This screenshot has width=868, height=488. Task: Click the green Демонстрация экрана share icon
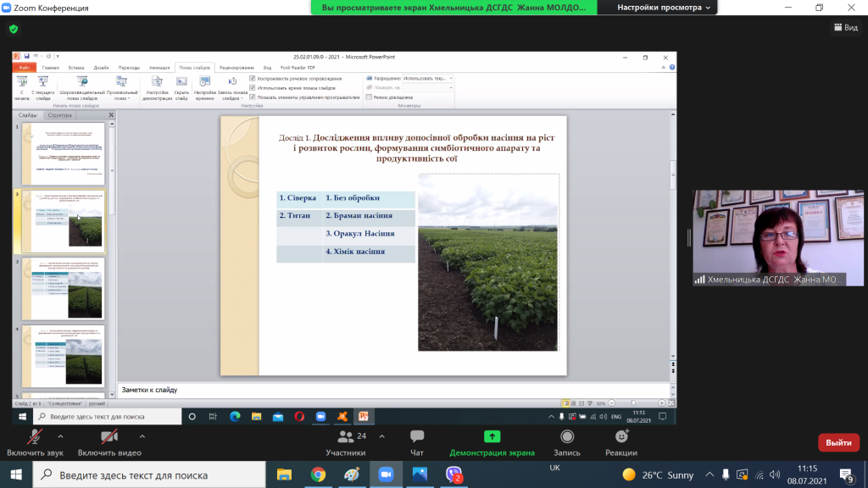pos(492,436)
